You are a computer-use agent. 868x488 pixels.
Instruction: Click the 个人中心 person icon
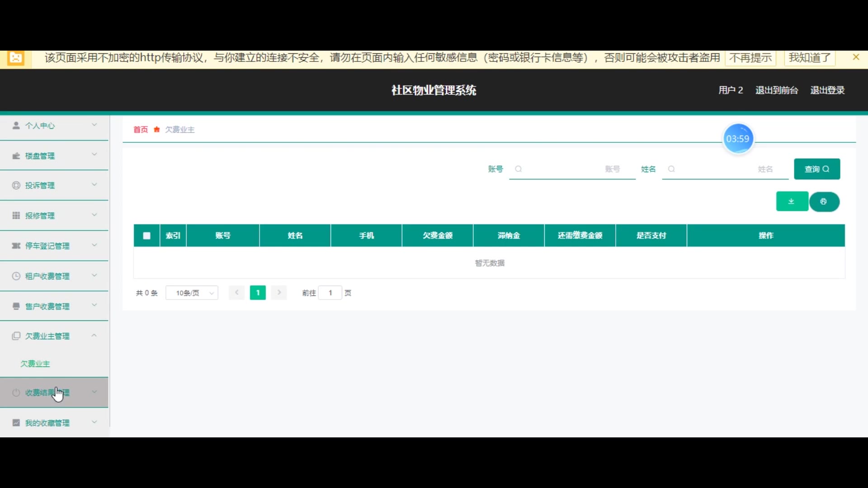point(16,126)
